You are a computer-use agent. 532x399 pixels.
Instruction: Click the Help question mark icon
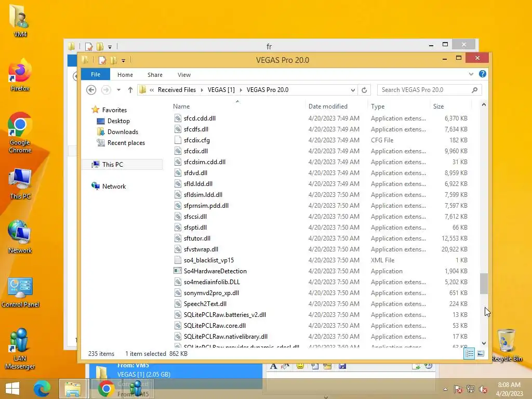tap(482, 74)
